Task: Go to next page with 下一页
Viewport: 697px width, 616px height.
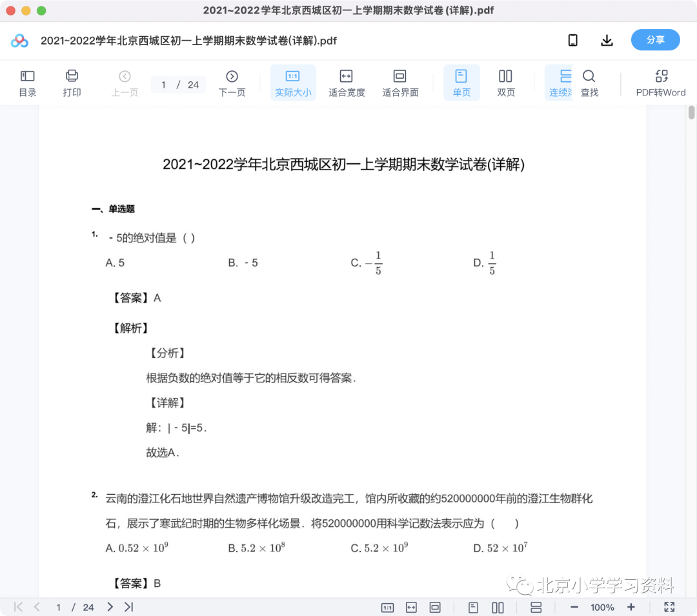Action: coord(232,83)
